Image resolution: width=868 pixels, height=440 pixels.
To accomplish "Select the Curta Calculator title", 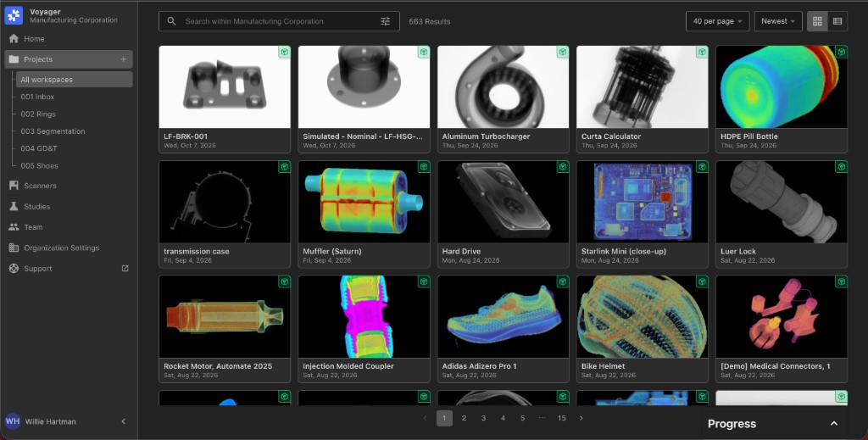I will (x=611, y=136).
